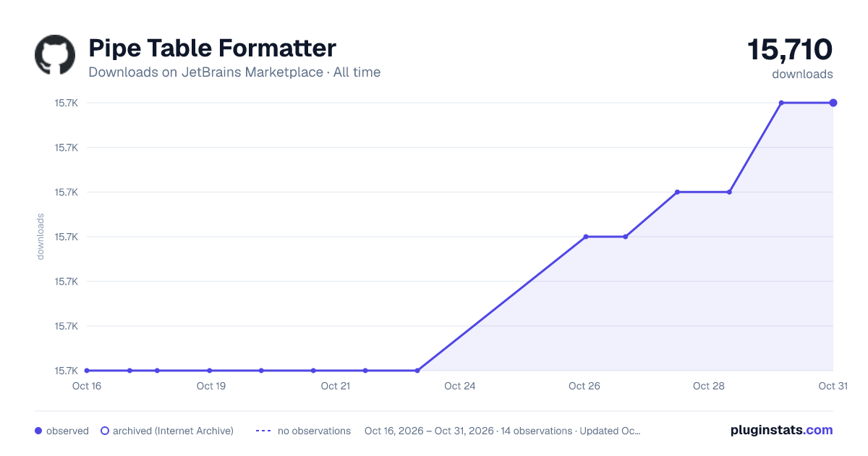868x456 pixels.
Task: Click the Oct 19 axis label
Action: click(x=211, y=386)
